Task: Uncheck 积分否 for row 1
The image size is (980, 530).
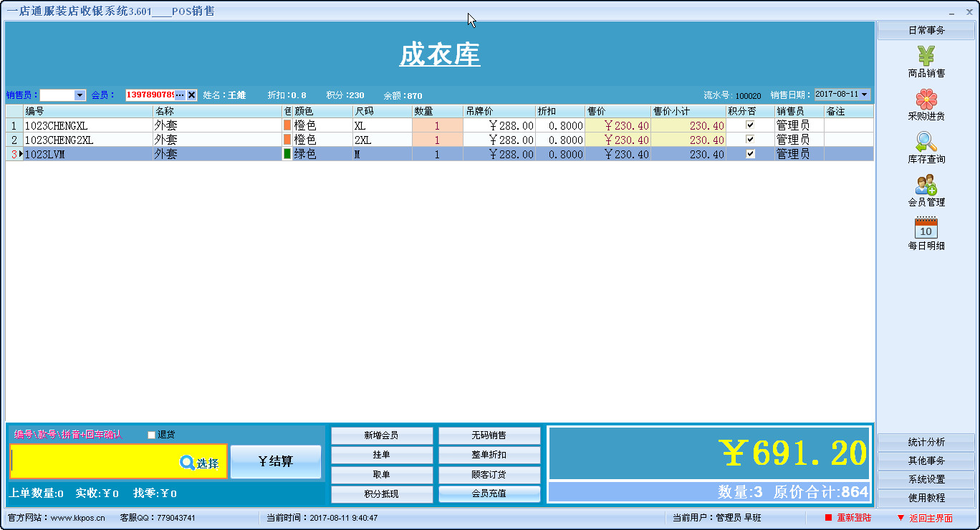Action: pyautogui.click(x=749, y=125)
